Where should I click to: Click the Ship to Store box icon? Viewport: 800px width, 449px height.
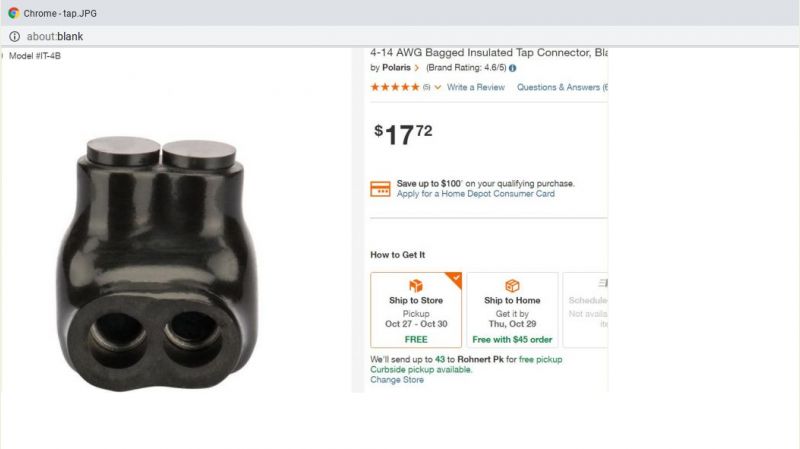pos(416,285)
